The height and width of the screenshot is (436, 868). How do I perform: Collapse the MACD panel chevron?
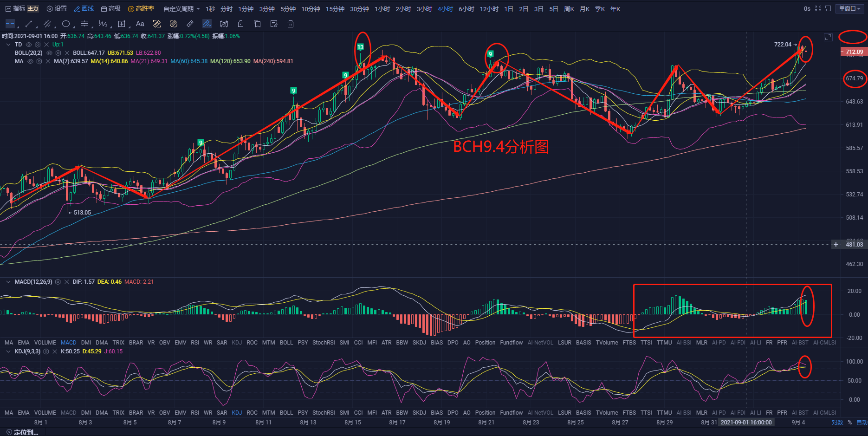point(8,282)
